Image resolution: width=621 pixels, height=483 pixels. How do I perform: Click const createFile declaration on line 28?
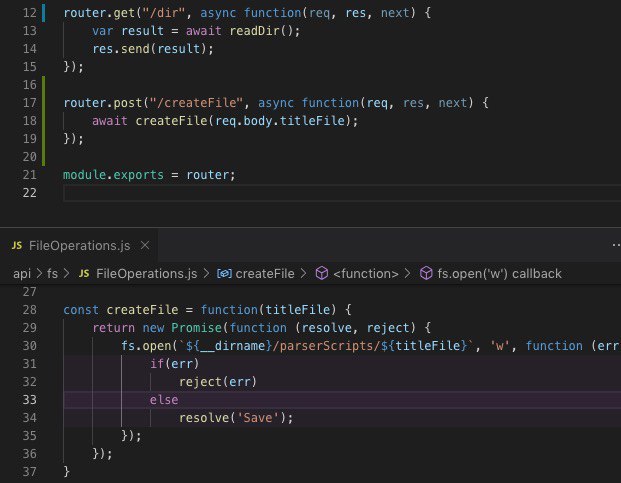tap(121, 310)
